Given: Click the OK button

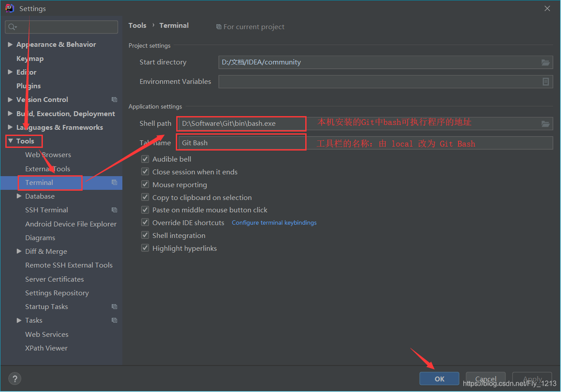Looking at the screenshot, I should pyautogui.click(x=440, y=379).
